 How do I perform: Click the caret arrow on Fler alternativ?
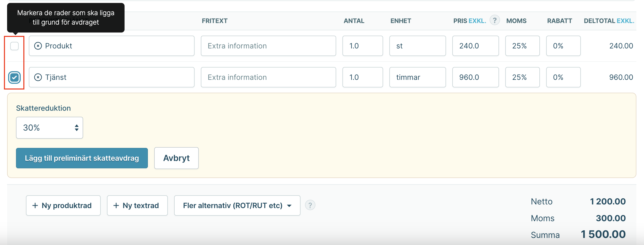289,206
